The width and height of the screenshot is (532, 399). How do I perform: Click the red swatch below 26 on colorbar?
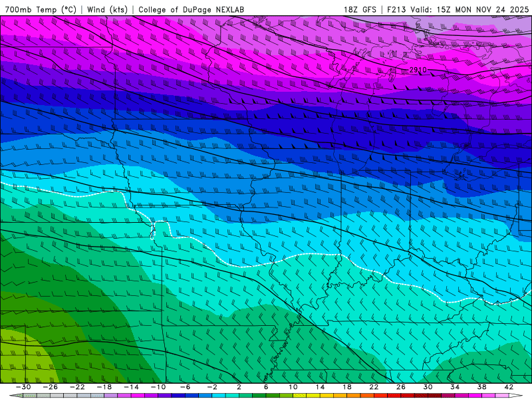pos(408,396)
